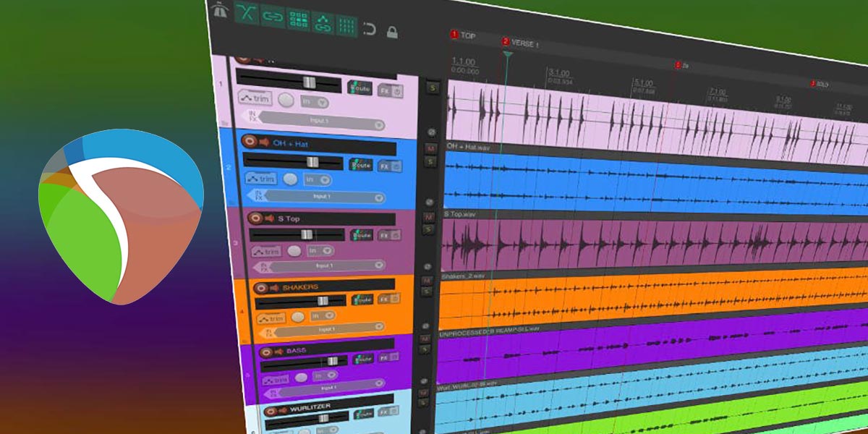This screenshot has height=434, width=868.
Task: Mute the S Top track
Action: click(429, 217)
